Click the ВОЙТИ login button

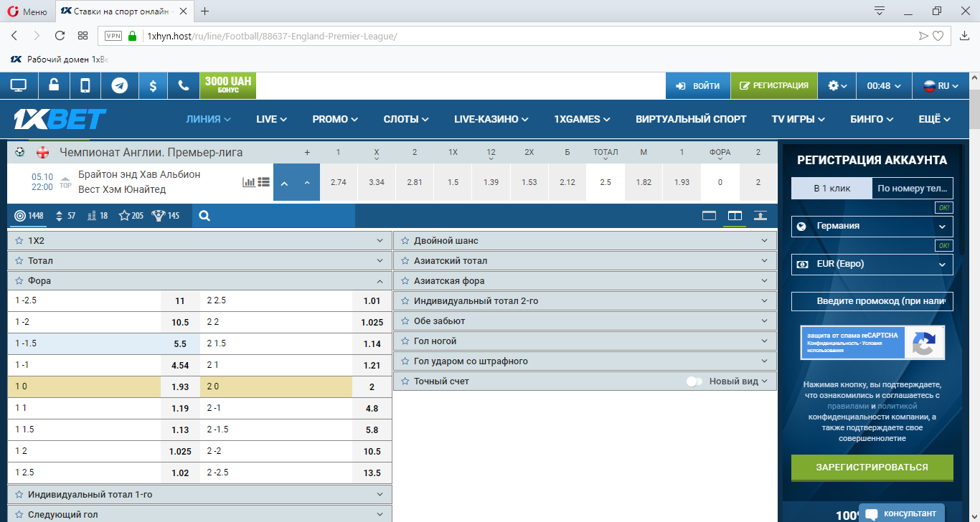[698, 85]
